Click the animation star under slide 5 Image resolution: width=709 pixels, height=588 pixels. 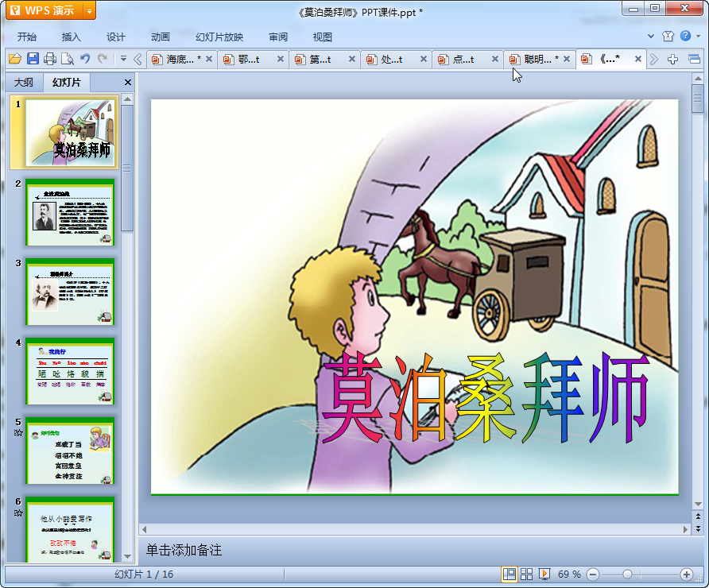pos(18,433)
